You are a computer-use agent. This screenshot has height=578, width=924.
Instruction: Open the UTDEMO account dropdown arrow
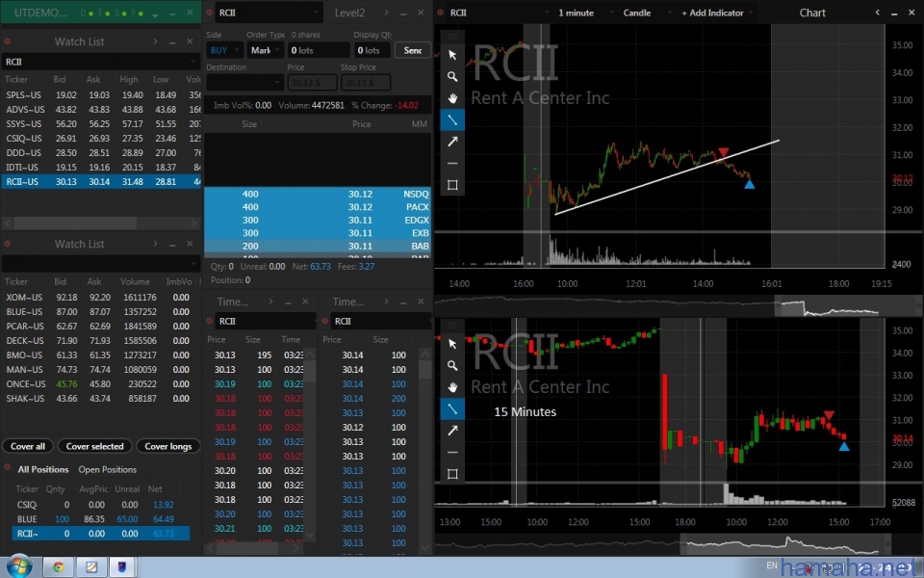155,14
